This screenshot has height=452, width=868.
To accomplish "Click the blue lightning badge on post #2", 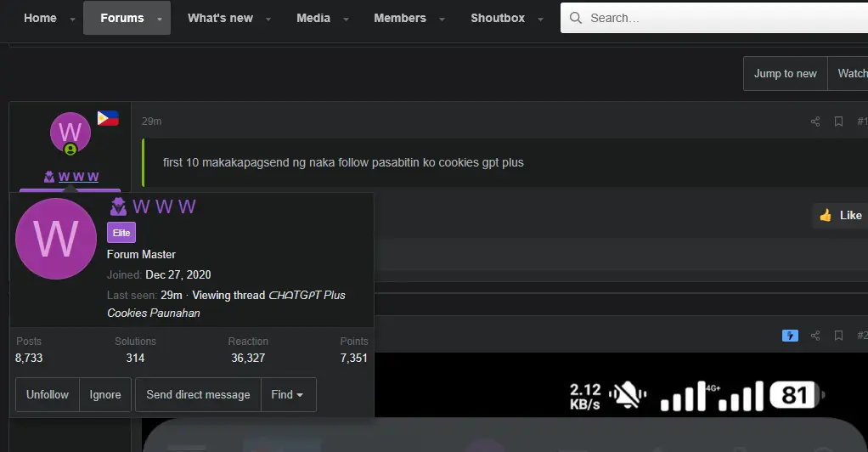I will (790, 335).
